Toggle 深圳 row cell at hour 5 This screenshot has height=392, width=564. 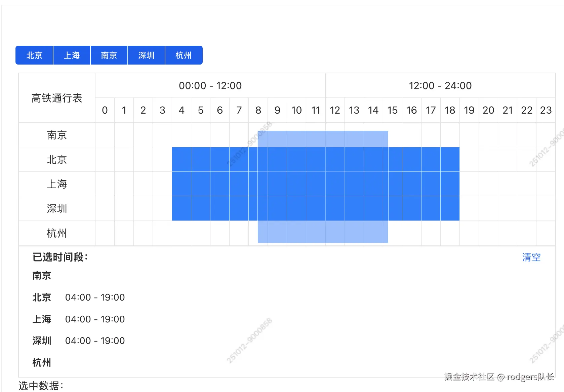tap(201, 208)
